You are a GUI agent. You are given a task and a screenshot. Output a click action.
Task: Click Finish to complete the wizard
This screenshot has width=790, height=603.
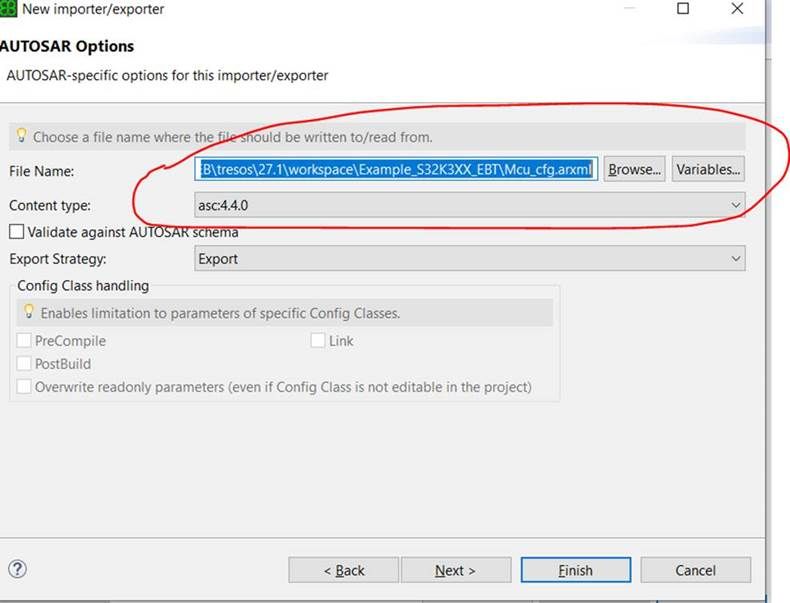tap(575, 570)
